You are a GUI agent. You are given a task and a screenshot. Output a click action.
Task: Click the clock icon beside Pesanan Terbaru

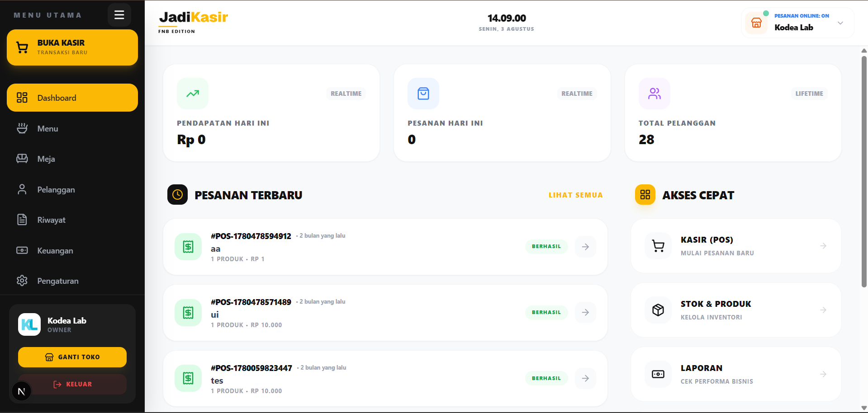pyautogui.click(x=177, y=195)
